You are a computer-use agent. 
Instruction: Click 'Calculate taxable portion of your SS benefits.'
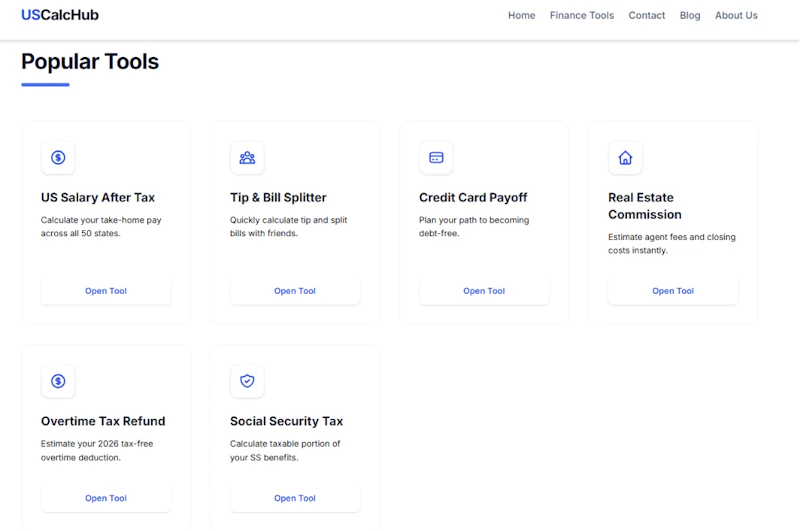pyautogui.click(x=285, y=451)
